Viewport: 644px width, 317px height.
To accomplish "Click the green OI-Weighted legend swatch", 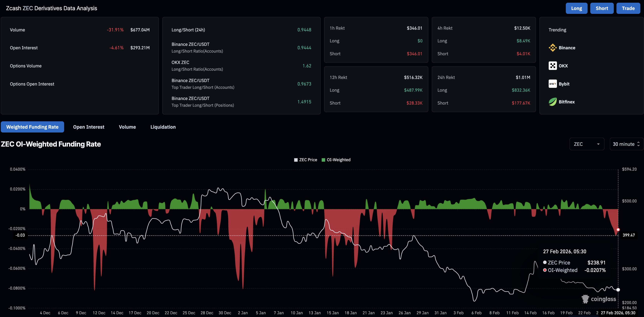I will [x=323, y=160].
